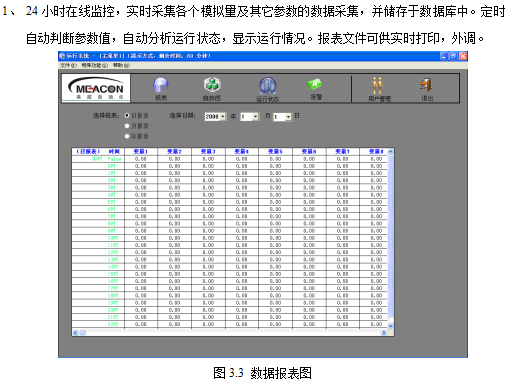Open the 特殊功能 special functions menu
Viewport: 512px width, 383px height.
pyautogui.click(x=95, y=65)
